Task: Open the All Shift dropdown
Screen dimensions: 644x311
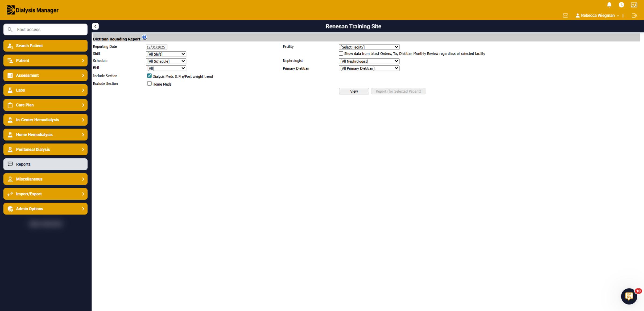Action: 166,54
